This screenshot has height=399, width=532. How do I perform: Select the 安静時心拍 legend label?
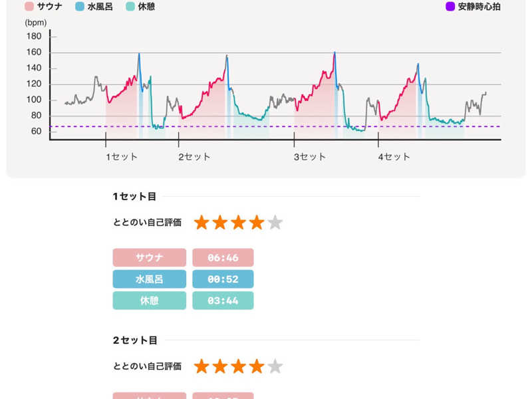pyautogui.click(x=479, y=7)
